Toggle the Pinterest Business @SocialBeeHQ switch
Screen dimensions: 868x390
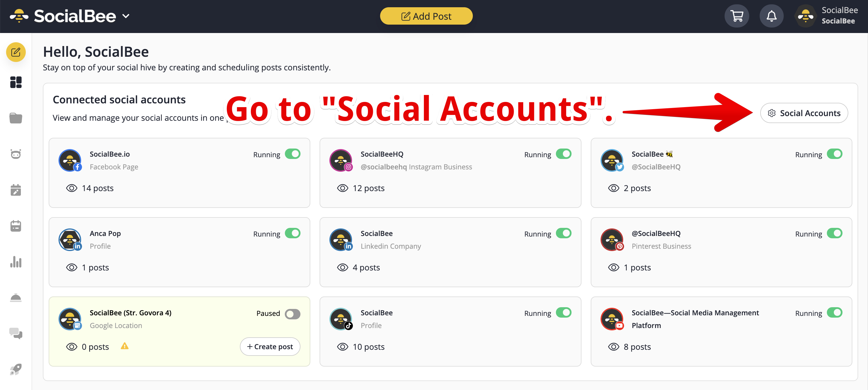[x=834, y=233]
